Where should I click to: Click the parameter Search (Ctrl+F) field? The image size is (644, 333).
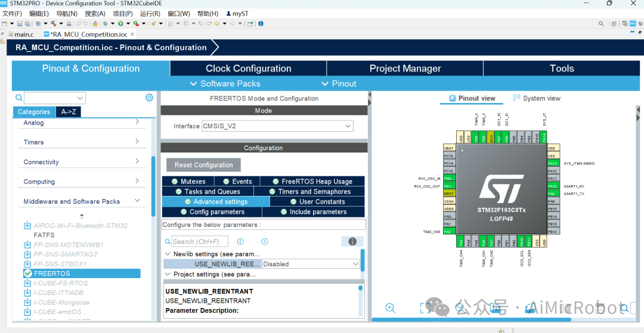point(200,241)
